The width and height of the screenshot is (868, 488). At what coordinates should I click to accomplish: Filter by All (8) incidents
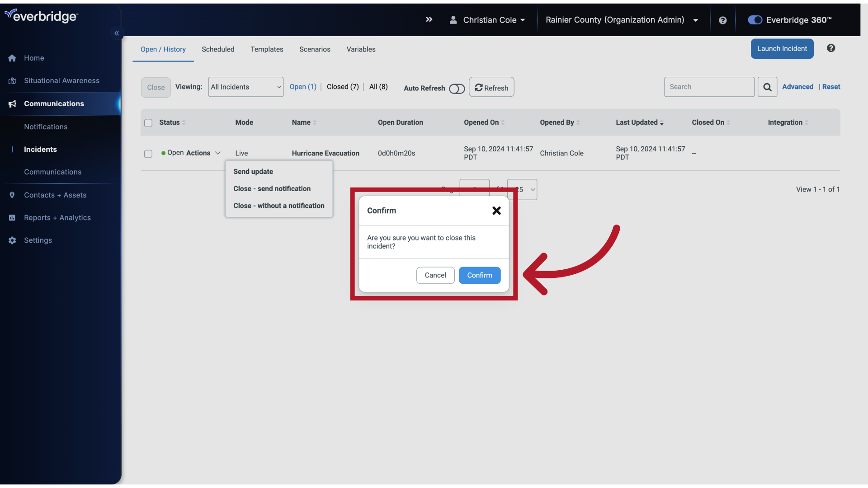click(x=378, y=87)
